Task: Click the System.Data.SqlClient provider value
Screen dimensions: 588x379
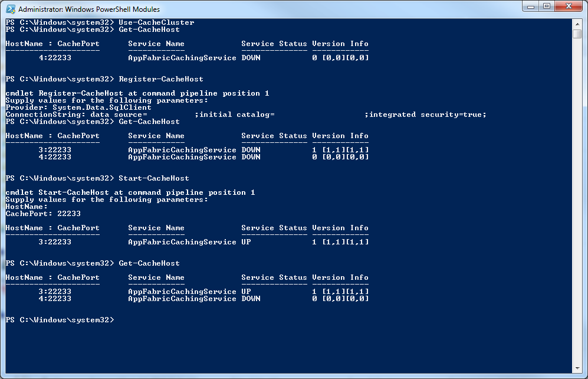Action: (101, 107)
